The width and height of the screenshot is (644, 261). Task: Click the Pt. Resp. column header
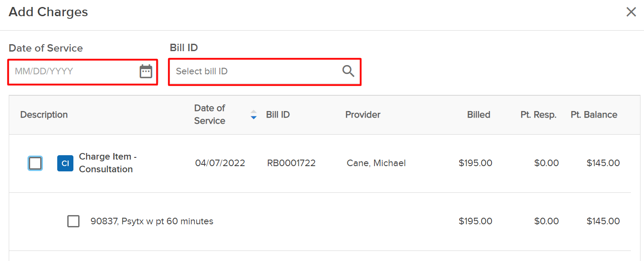(538, 115)
